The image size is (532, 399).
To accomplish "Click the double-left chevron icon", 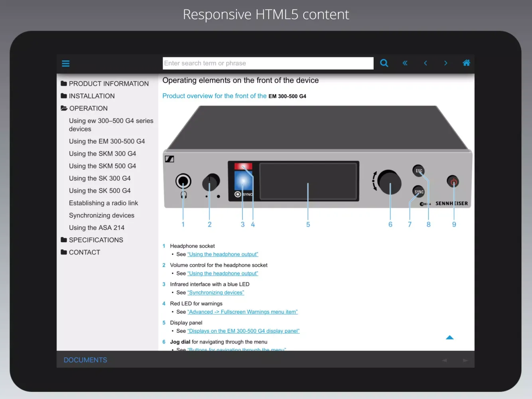I will coord(405,63).
